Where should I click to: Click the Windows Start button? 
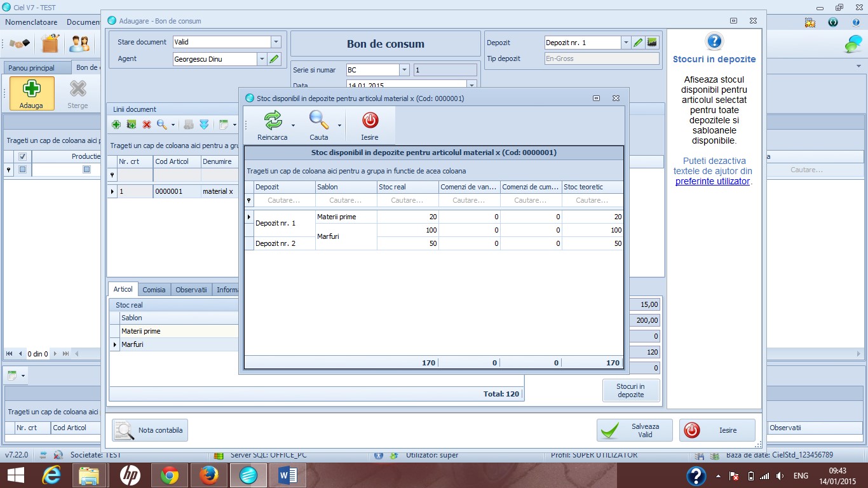coord(15,475)
